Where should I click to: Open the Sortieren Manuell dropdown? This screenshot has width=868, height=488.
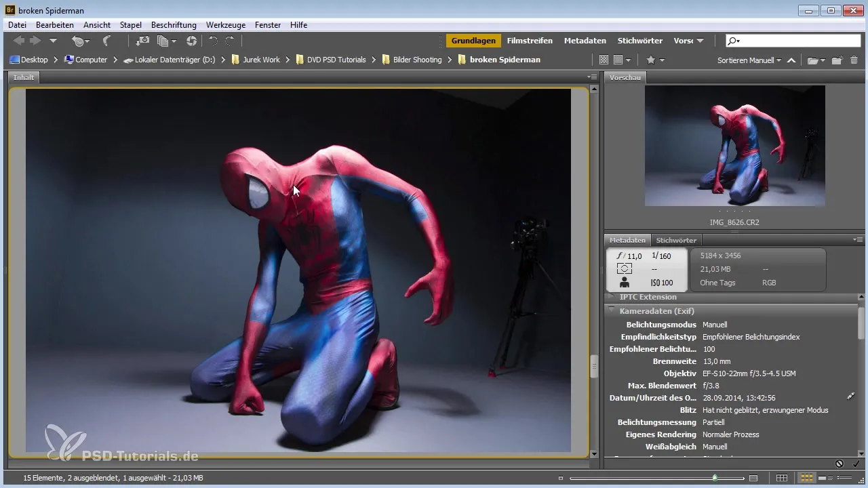749,60
